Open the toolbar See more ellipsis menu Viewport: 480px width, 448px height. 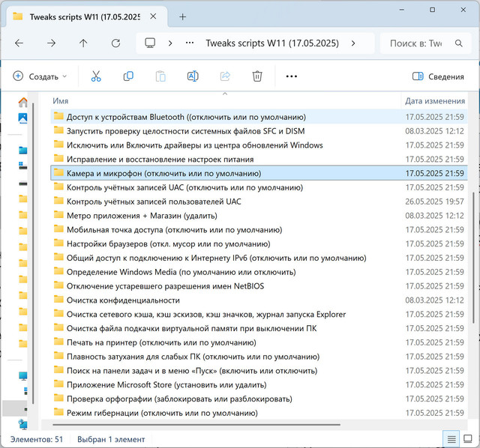click(292, 76)
